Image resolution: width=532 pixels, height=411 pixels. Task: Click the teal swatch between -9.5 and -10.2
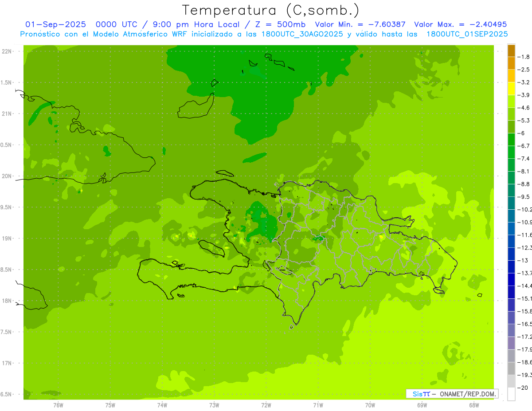coord(511,203)
